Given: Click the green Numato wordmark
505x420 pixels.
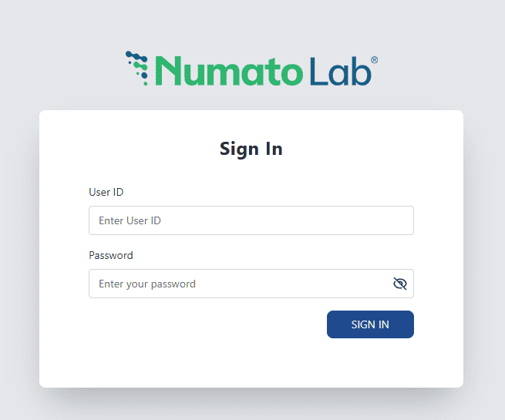Looking at the screenshot, I should point(228,70).
